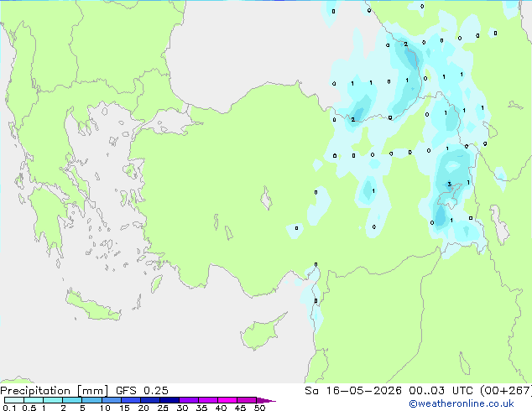The image size is (532, 411).
Task: Pick the purple legend swatch between 30 and 35
Action: (188, 400)
